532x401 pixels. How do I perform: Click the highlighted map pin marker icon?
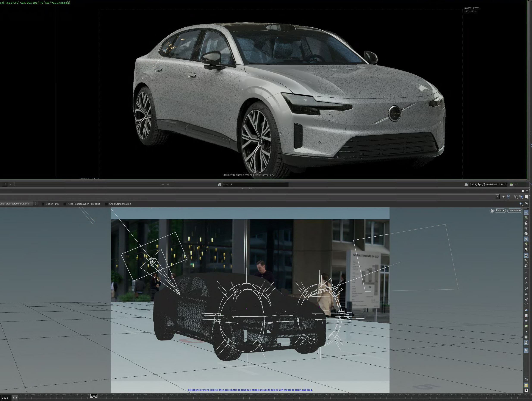pos(526,351)
